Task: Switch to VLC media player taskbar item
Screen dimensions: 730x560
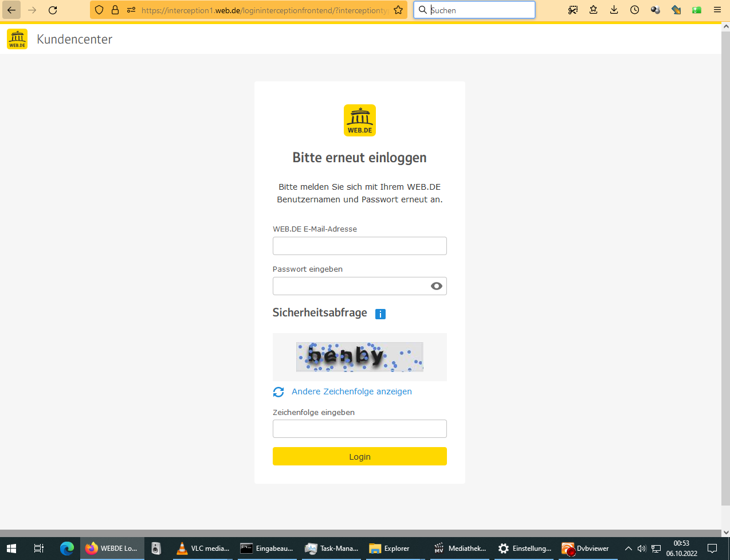Action: pos(203,549)
